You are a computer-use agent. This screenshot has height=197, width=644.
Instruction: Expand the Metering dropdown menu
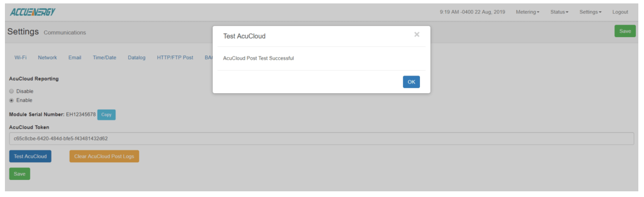click(527, 12)
